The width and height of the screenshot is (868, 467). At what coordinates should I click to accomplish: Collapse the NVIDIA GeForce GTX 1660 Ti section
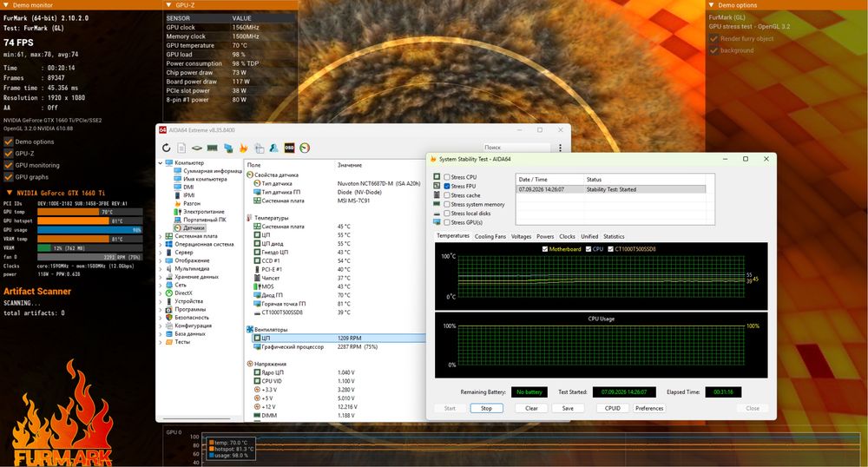[x=10, y=193]
